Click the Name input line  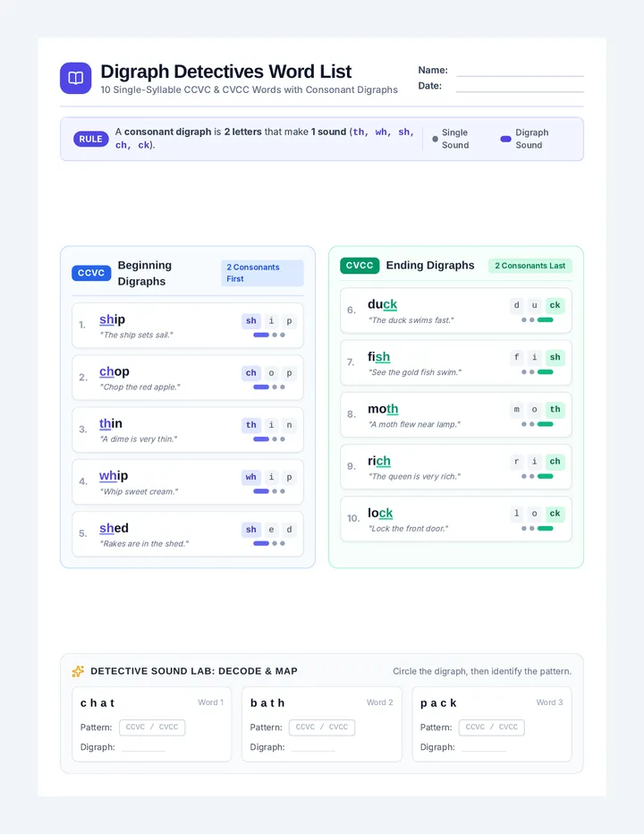pyautogui.click(x=520, y=75)
